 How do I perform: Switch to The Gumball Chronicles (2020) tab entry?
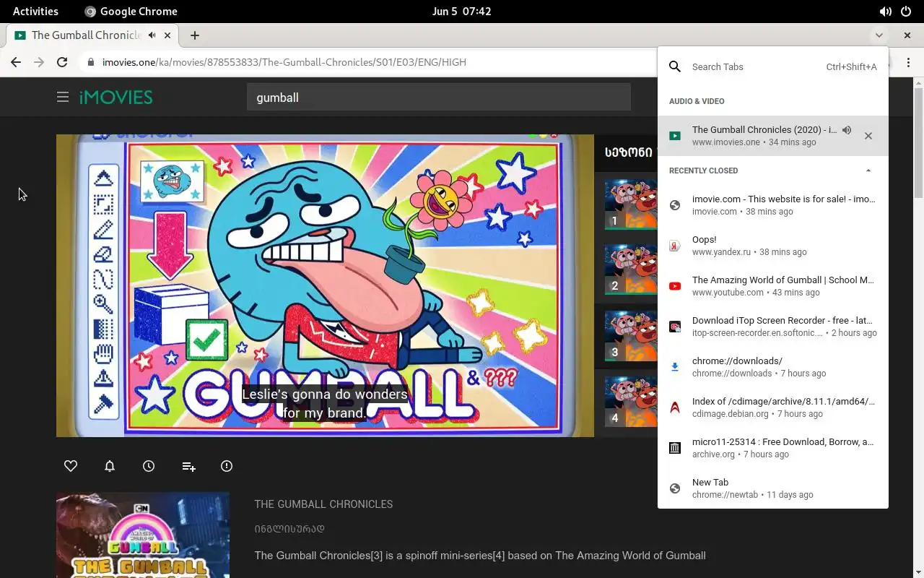click(772, 136)
